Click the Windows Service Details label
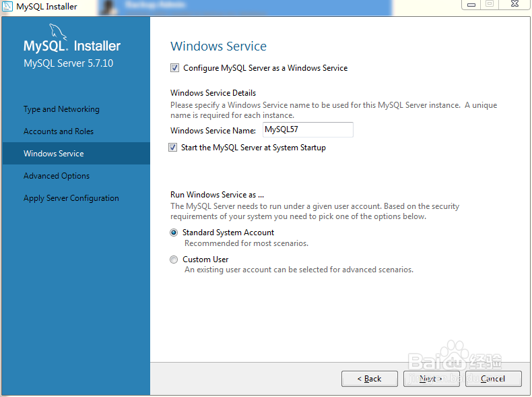 [x=213, y=93]
